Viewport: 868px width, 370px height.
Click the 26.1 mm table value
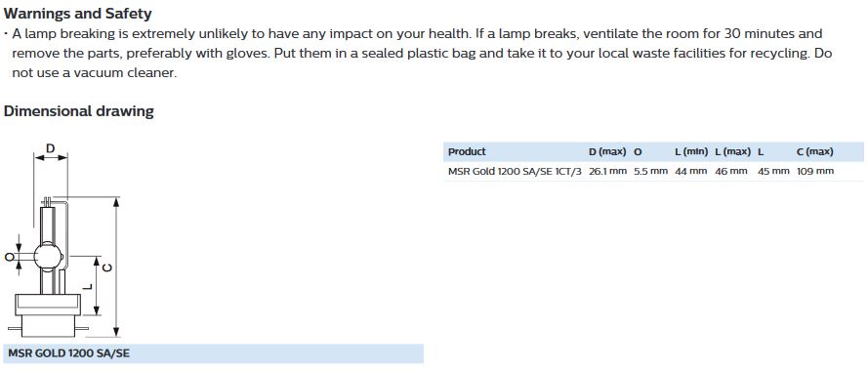tap(608, 171)
